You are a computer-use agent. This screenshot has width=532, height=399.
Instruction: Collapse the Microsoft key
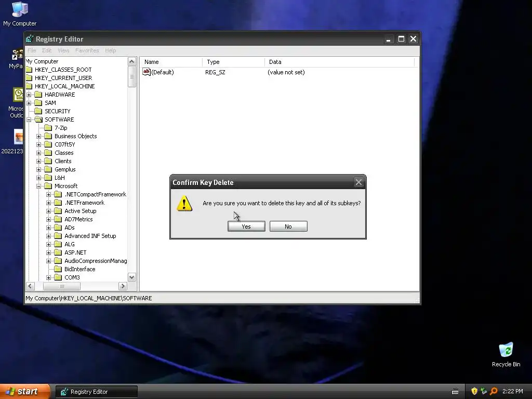38,186
